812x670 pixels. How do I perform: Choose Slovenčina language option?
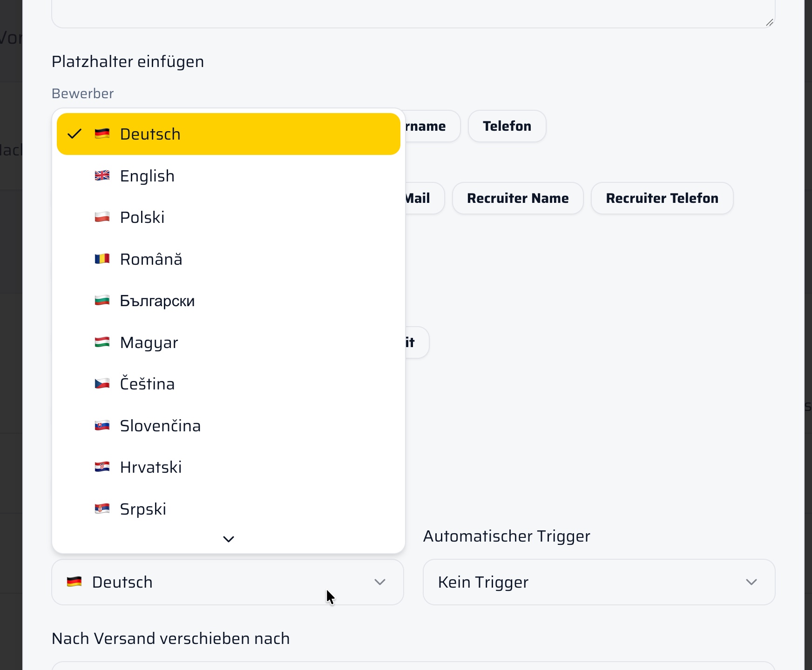228,426
